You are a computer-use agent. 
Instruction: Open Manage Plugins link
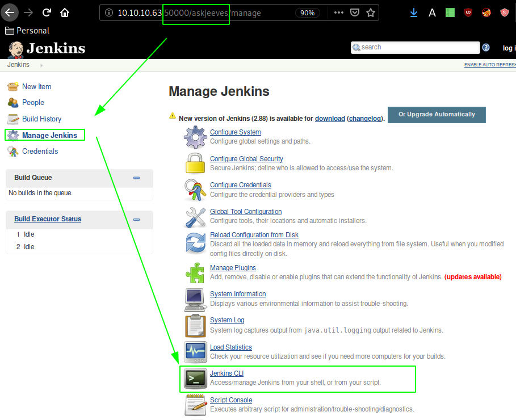[233, 267]
